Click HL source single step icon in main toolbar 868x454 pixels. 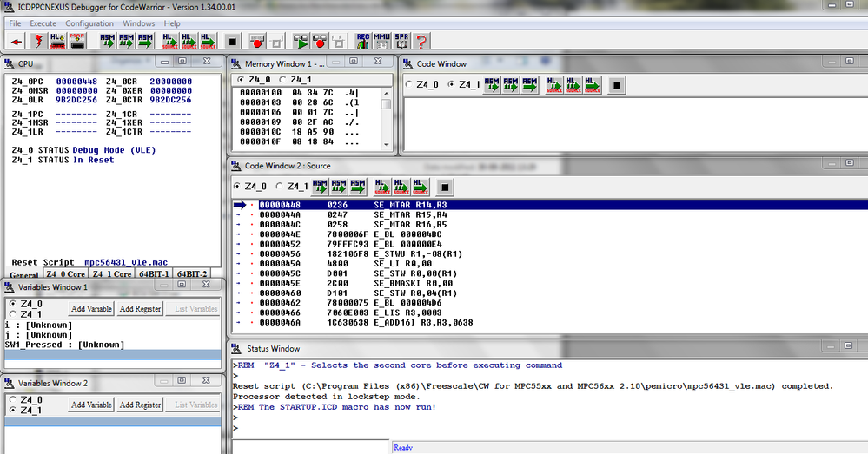(170, 42)
